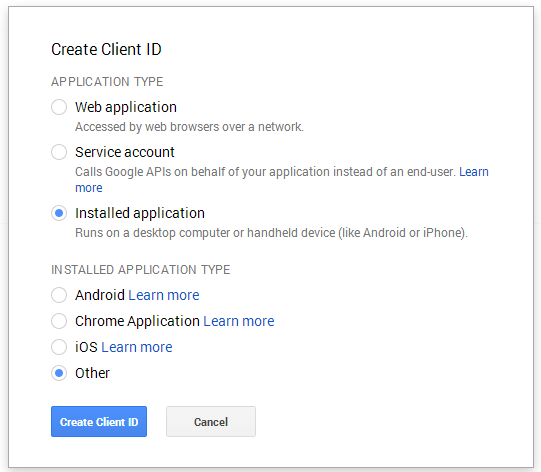Select the Other radio button
Image resolution: width=541 pixels, height=472 pixels.
[x=59, y=373]
